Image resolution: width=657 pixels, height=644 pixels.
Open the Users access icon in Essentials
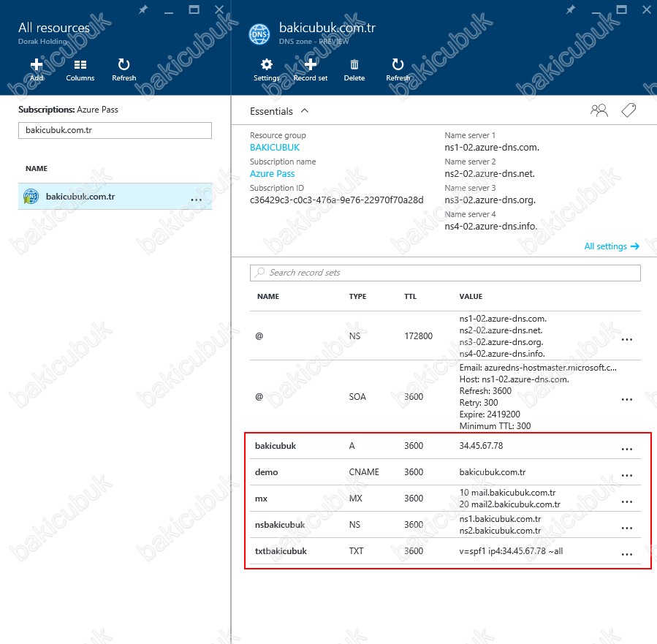coord(599,110)
